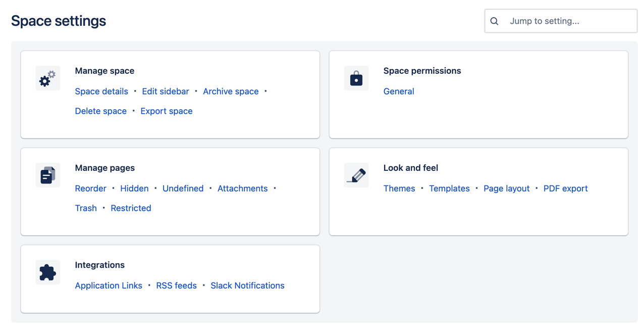Open the Reorder pages settings
Image resolution: width=644 pixels, height=330 pixels.
(x=90, y=188)
